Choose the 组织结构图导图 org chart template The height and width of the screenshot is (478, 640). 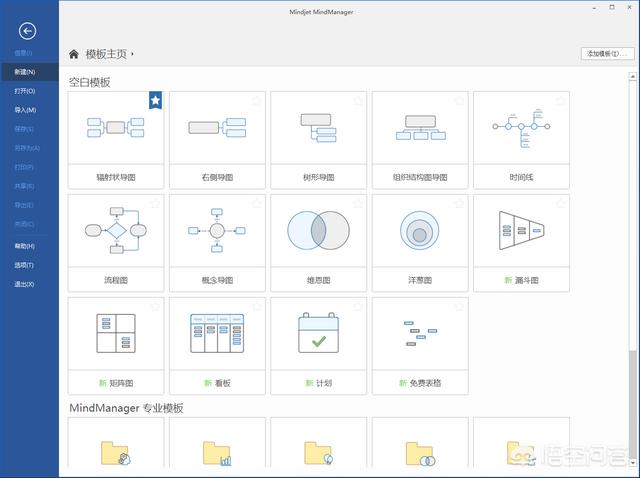tap(420, 140)
